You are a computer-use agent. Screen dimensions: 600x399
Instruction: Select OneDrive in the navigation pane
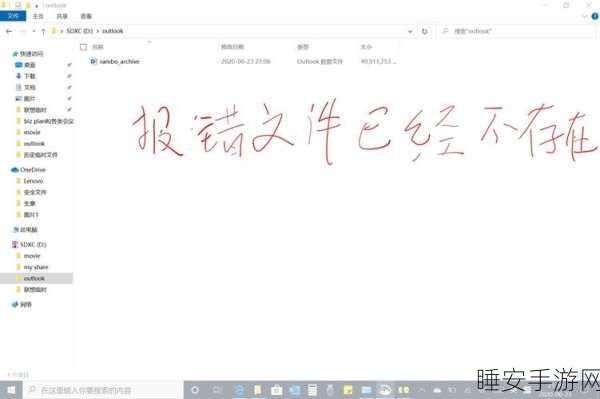click(33, 169)
